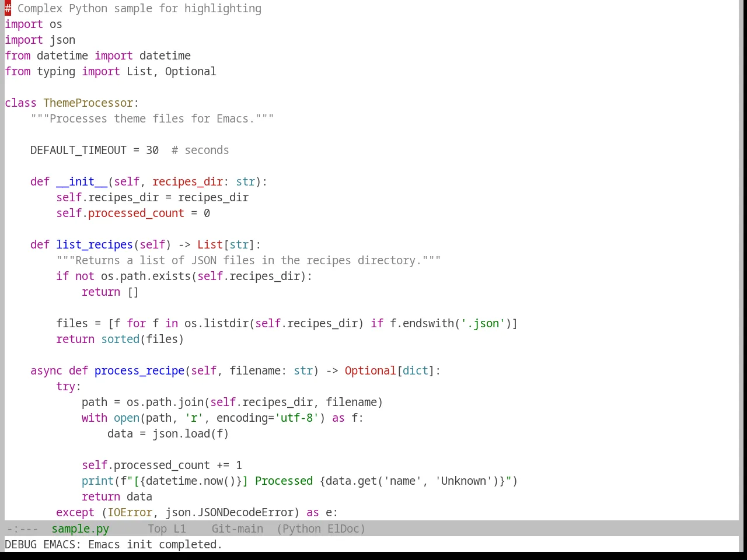The image size is (747, 560).
Task: Click 'import json' line
Action: (x=40, y=40)
